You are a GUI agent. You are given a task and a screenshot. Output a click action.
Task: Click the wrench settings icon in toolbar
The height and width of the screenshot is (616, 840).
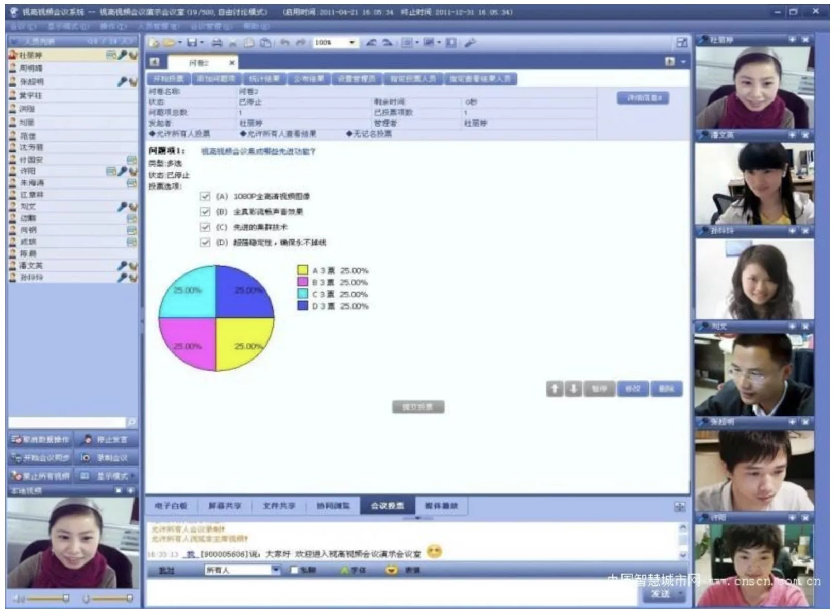point(469,43)
